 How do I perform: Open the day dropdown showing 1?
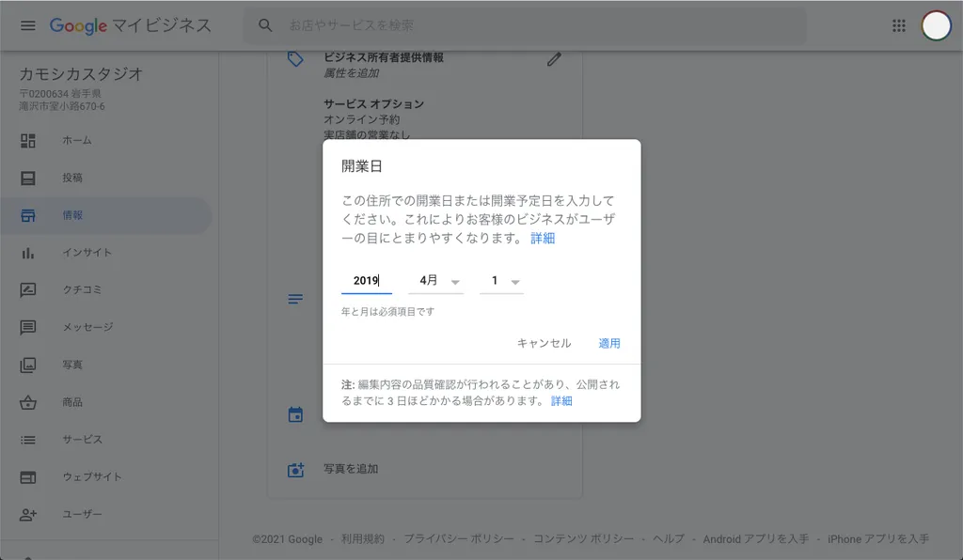tap(502, 281)
